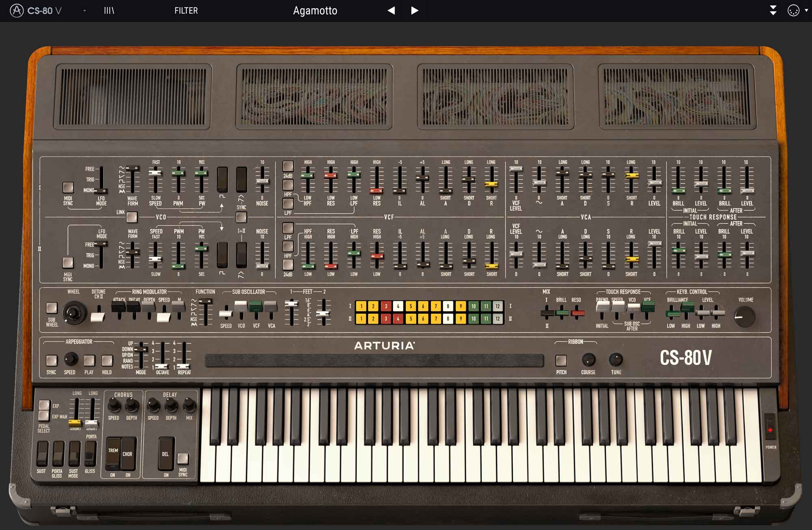Open the Agamotto preset name list
The width and height of the screenshot is (812, 530).
315,11
